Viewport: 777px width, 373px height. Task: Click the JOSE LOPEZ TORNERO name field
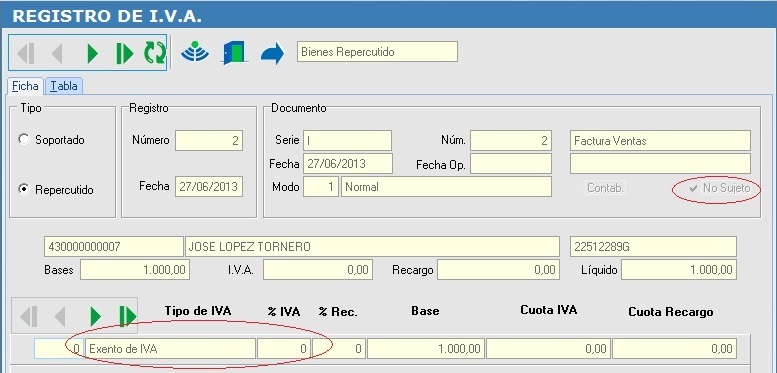point(372,247)
